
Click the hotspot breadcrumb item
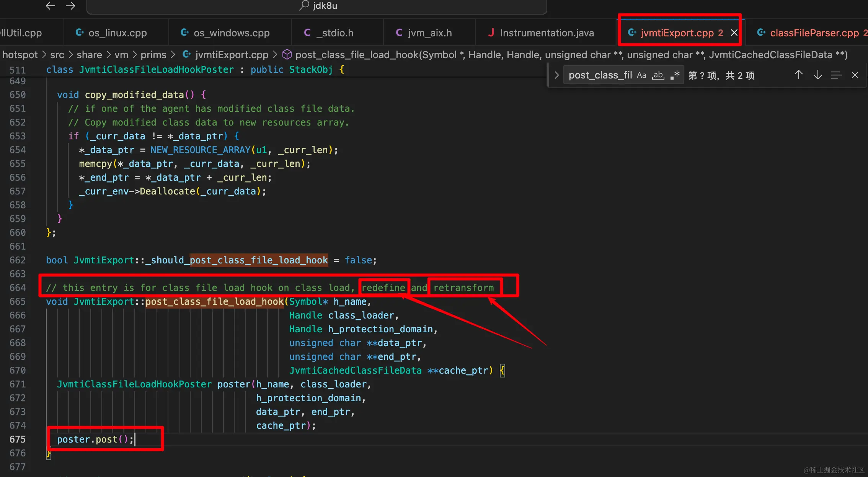click(x=20, y=55)
